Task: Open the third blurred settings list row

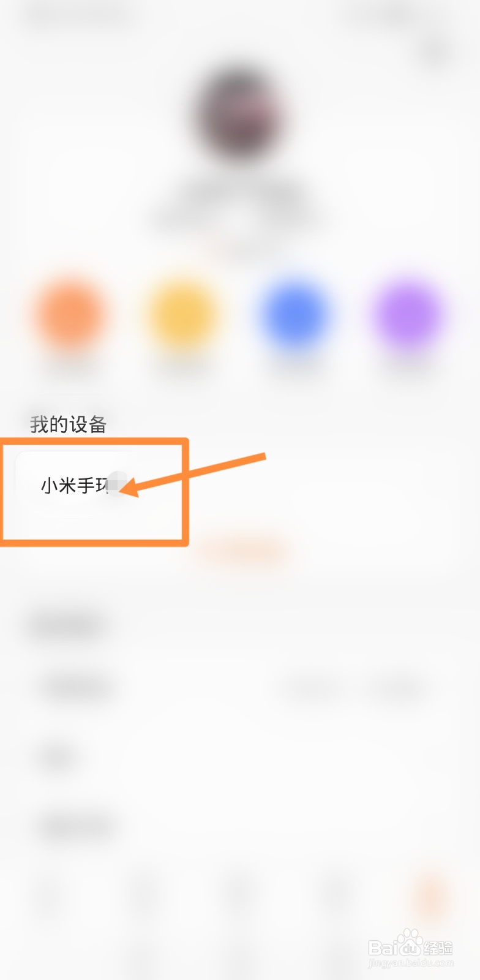Action: point(240,828)
